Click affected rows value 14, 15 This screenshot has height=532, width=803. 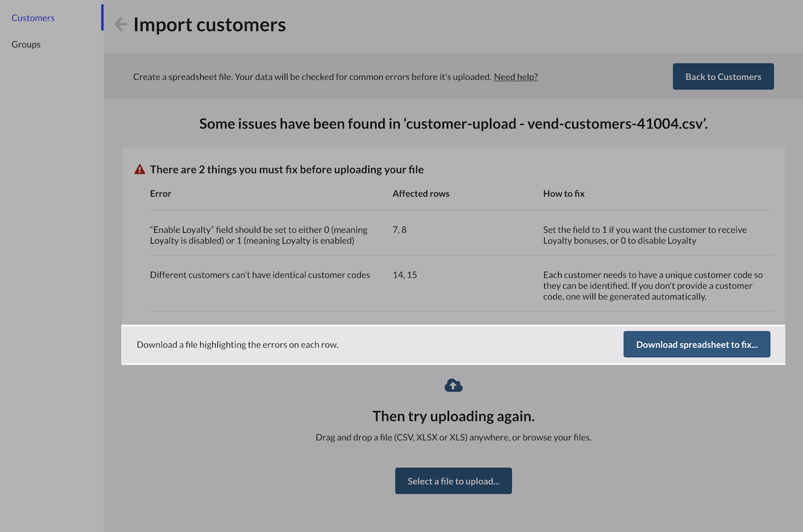405,275
